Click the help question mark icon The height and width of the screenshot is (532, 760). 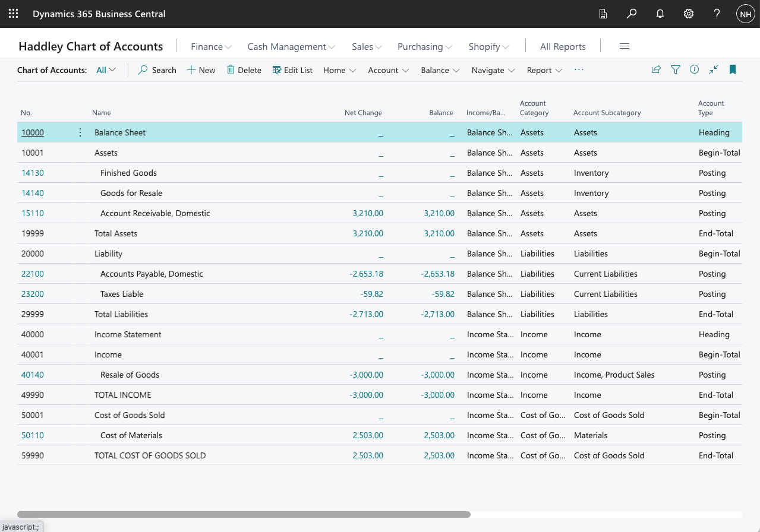point(717,14)
